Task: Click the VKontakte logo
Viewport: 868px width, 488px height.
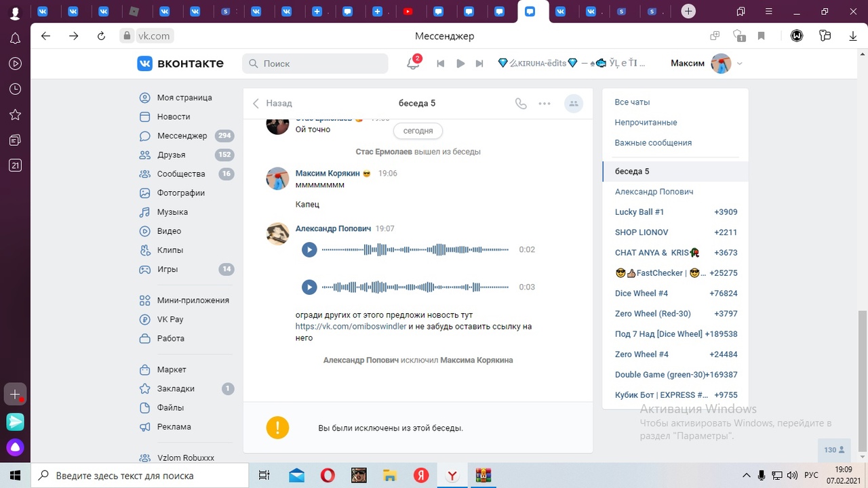Action: (180, 64)
